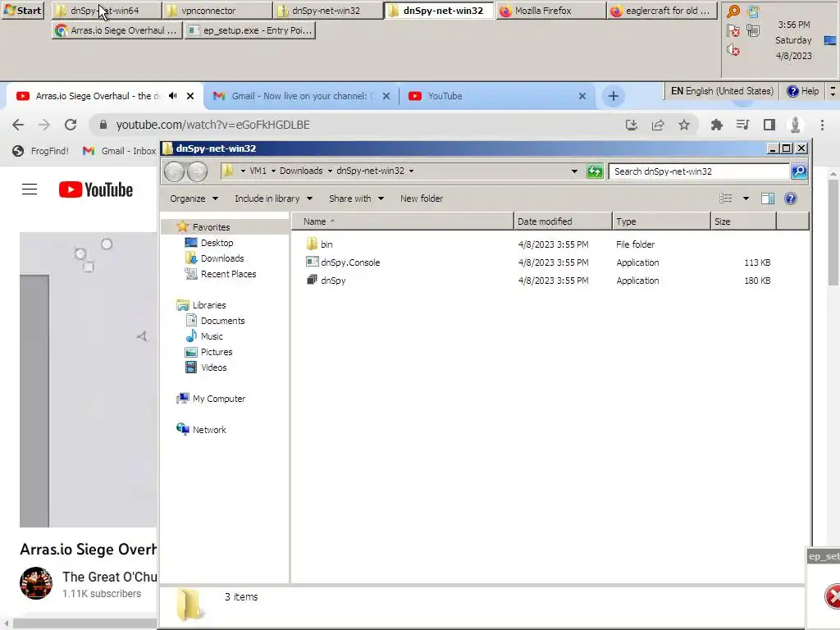Go back in Chrome browser

pos(18,125)
